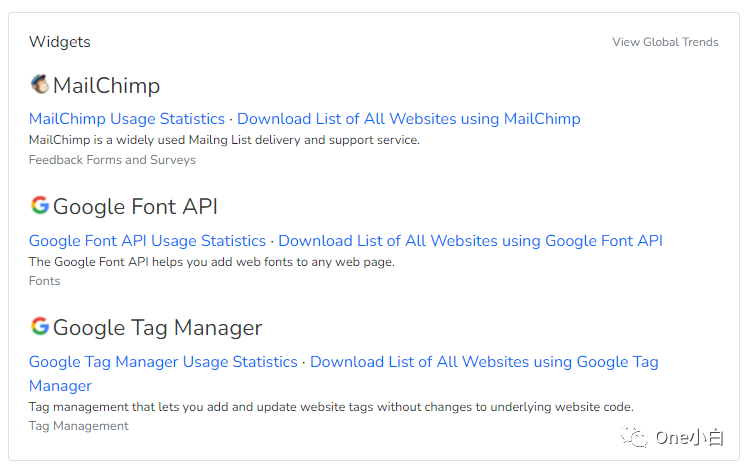Click the MailChimp description text
The image size is (748, 469).
pos(224,140)
